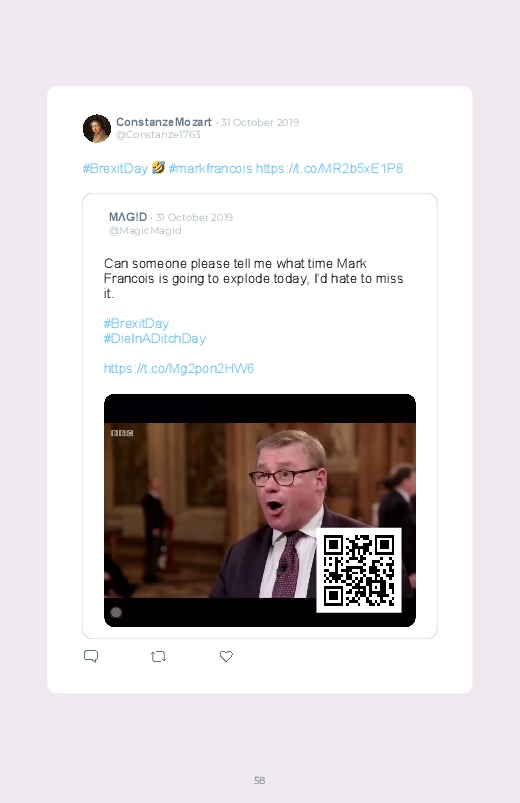Viewport: 520px width, 803px height.
Task: Click the @MagicMagid handle
Action: coord(145,230)
